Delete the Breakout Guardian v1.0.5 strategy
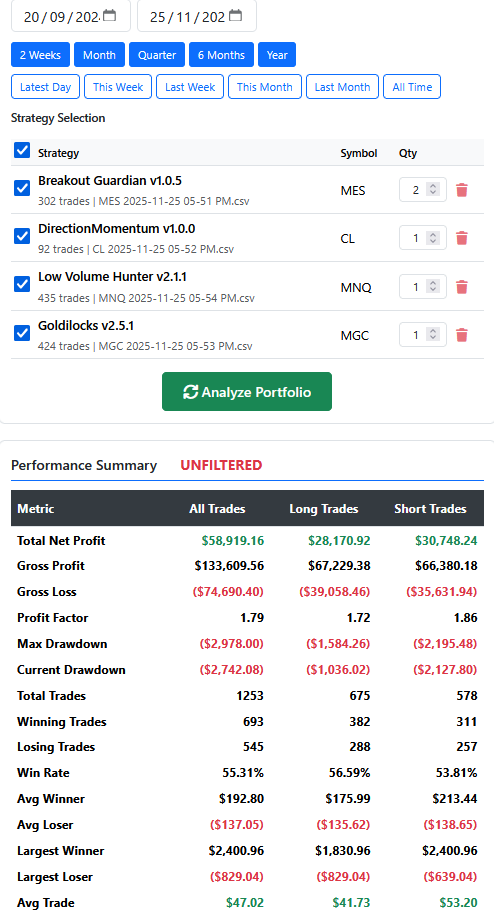Image resolution: width=494 pixels, height=913 pixels. click(462, 190)
